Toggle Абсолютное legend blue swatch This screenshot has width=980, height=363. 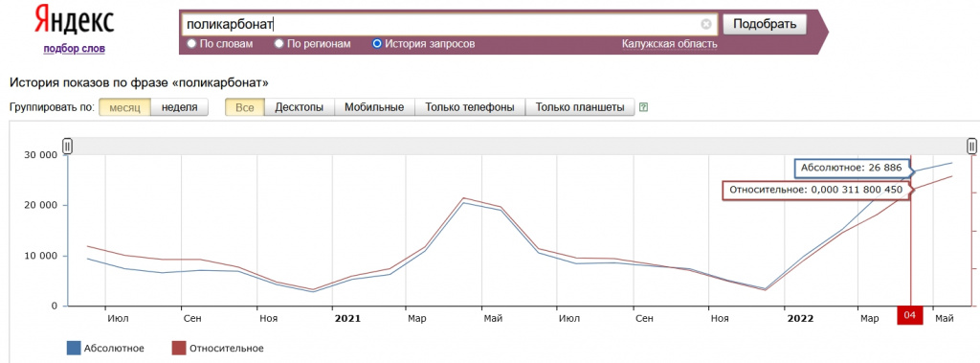pyautogui.click(x=73, y=348)
